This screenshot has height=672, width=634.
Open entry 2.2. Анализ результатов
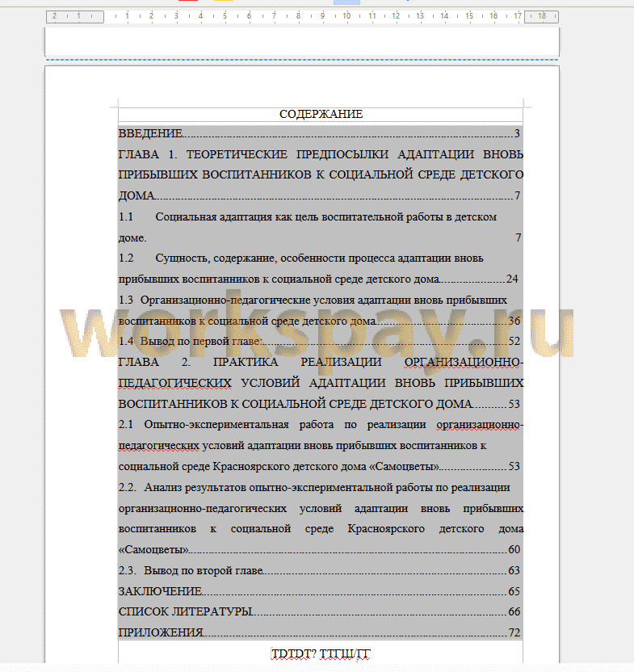pos(321,519)
